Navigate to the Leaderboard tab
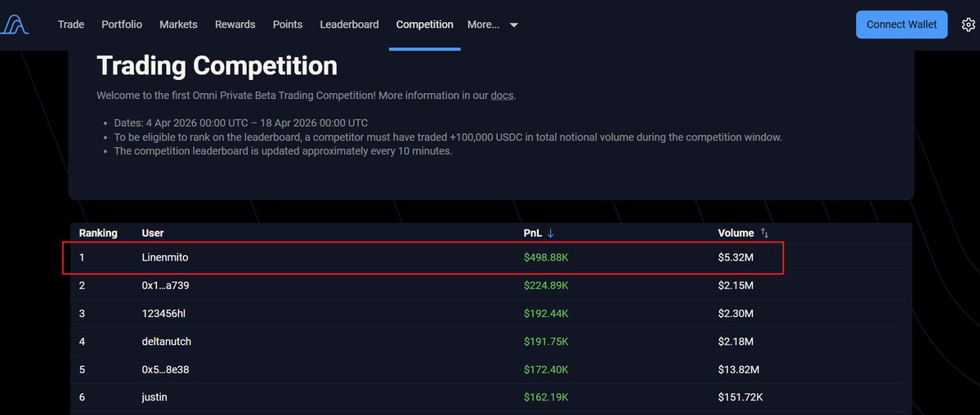The image size is (980, 415). point(349,25)
